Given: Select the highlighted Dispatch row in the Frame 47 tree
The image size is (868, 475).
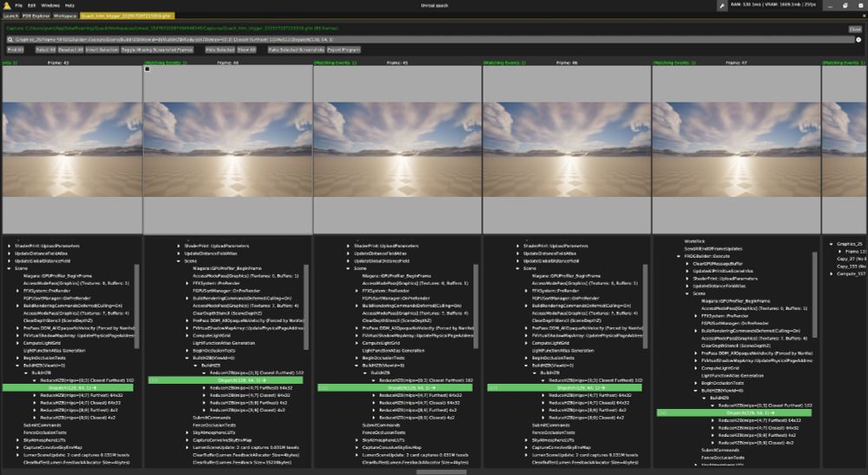Looking at the screenshot, I should tap(734, 413).
